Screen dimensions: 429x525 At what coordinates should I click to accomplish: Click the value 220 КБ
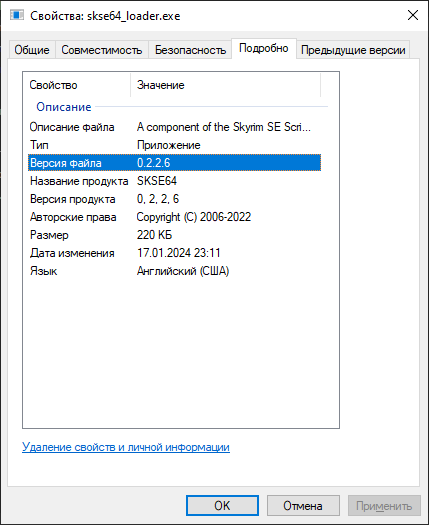click(x=154, y=235)
